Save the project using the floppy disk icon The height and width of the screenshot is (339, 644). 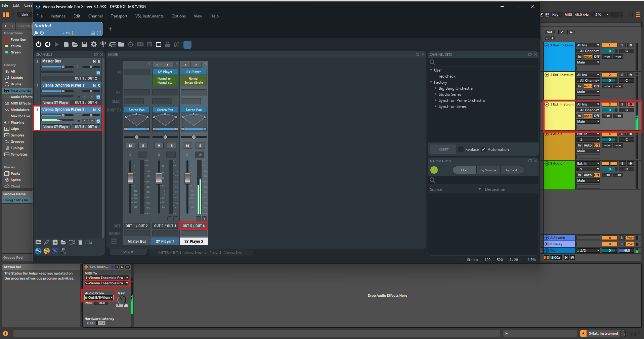84,44
